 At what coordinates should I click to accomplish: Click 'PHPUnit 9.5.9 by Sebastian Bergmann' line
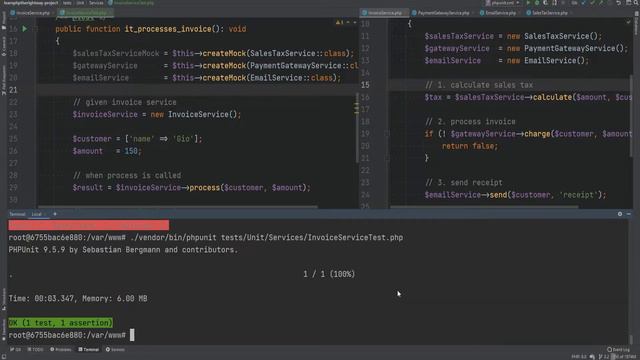[123, 250]
